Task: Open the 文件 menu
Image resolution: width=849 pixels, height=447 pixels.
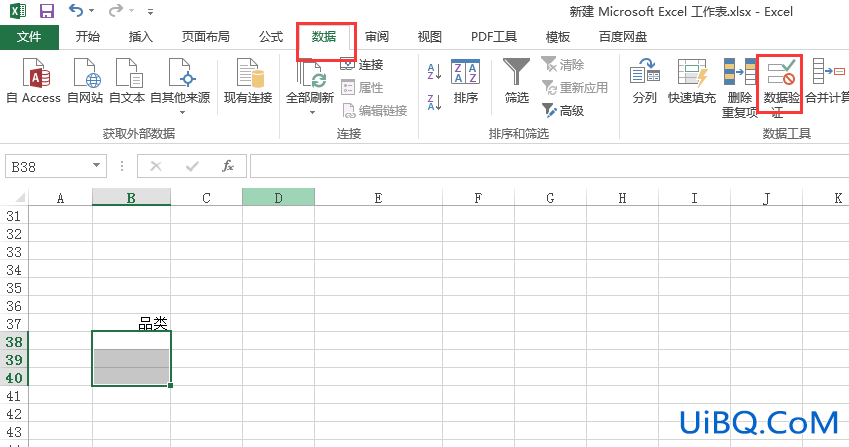Action: pyautogui.click(x=29, y=37)
